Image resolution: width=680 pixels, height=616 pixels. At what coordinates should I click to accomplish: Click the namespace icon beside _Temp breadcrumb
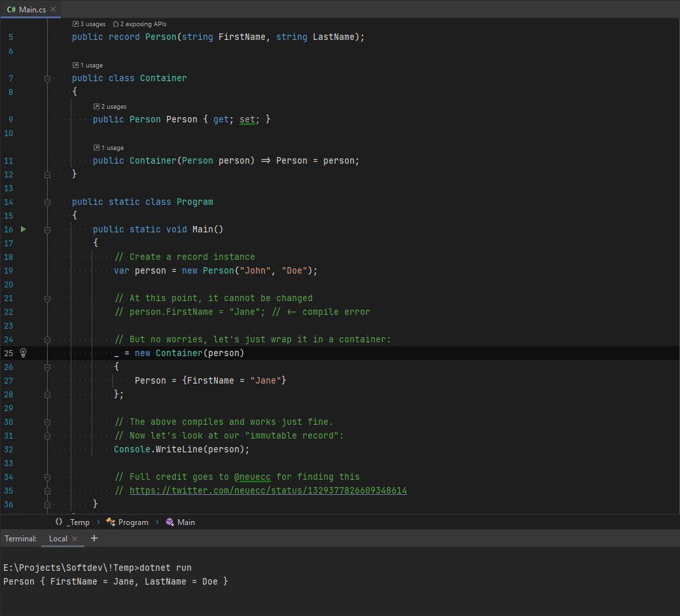click(58, 522)
